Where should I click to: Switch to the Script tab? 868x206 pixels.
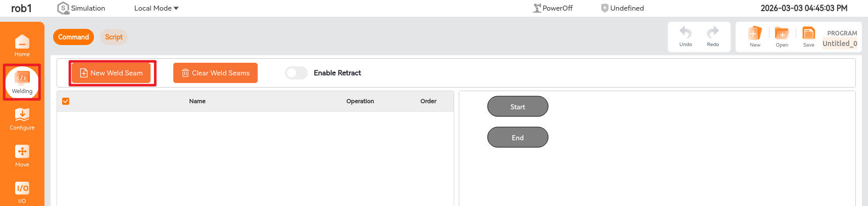[114, 37]
